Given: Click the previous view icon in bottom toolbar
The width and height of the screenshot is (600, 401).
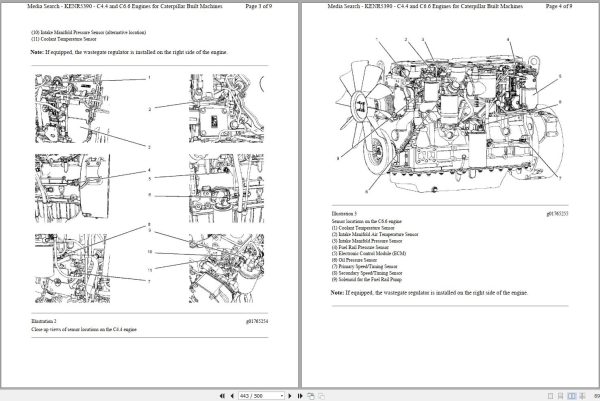Looking at the screenshot, I should coord(311,396).
